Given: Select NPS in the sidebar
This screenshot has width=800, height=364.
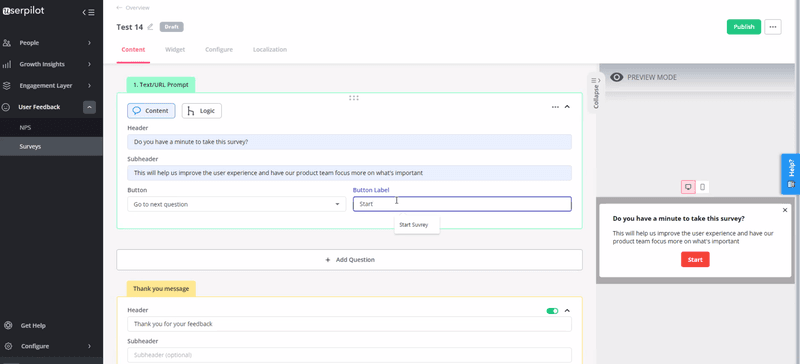Looking at the screenshot, I should coord(51,128).
